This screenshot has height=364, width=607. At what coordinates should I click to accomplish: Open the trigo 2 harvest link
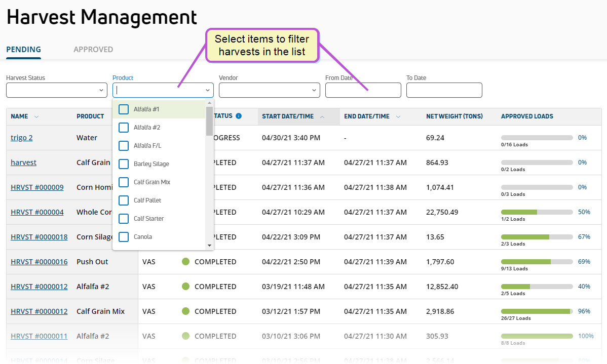22,138
